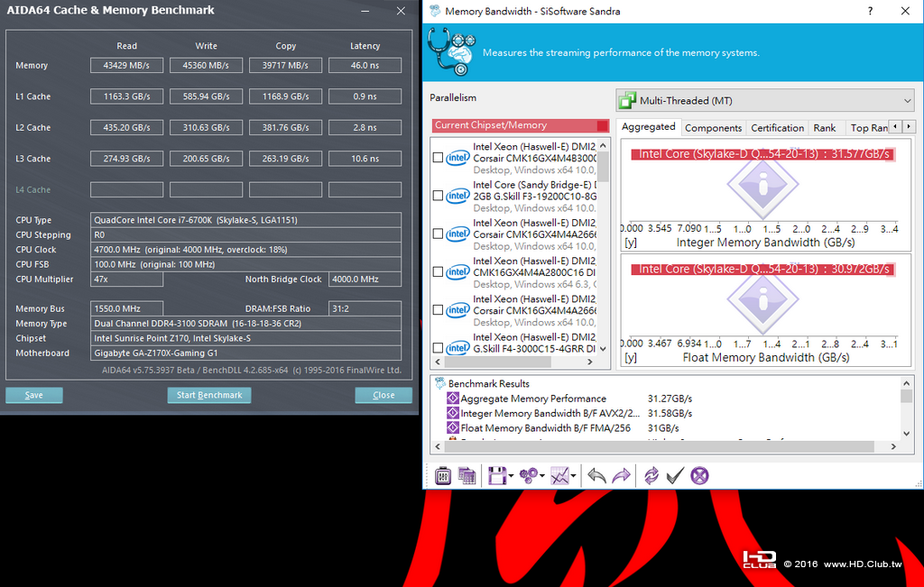The height and width of the screenshot is (587, 924).
Task: Check the fifth entry Corsair CMK16GX4M4A2666
Action: (x=438, y=309)
